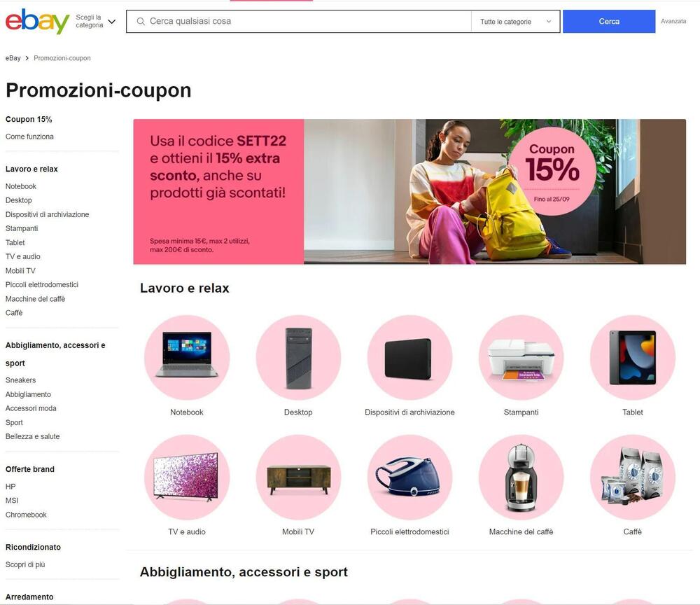Open Chromebook under Offerte brand
Screen dimensions: 700x605
26,515
